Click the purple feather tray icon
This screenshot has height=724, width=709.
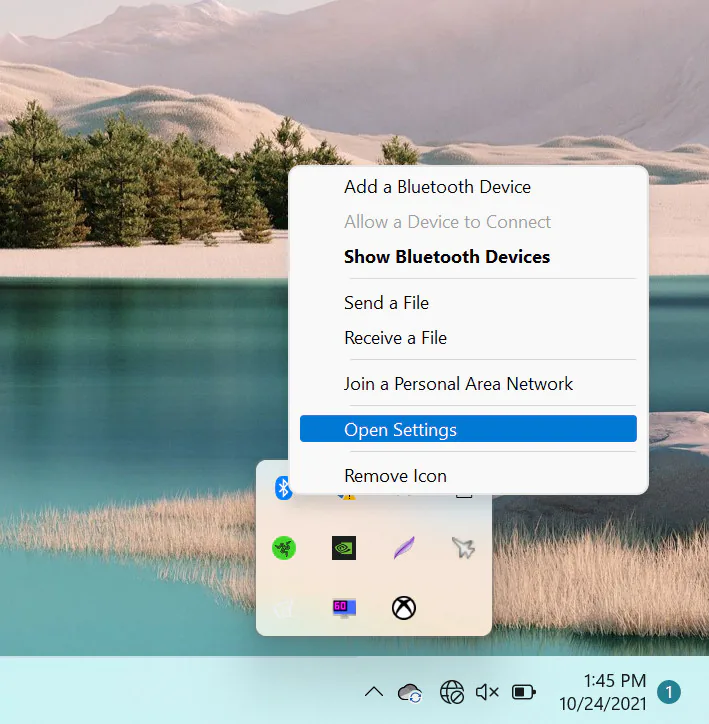point(404,548)
